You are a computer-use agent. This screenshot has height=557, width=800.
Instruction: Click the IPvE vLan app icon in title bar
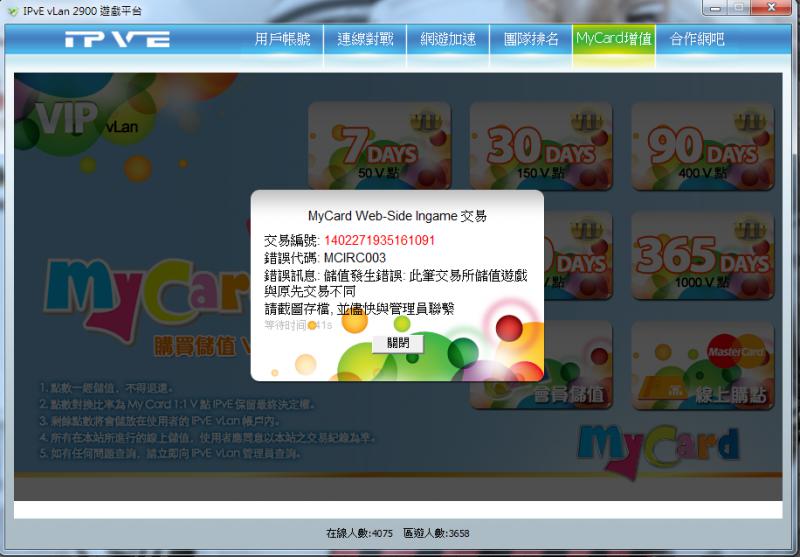(13, 10)
